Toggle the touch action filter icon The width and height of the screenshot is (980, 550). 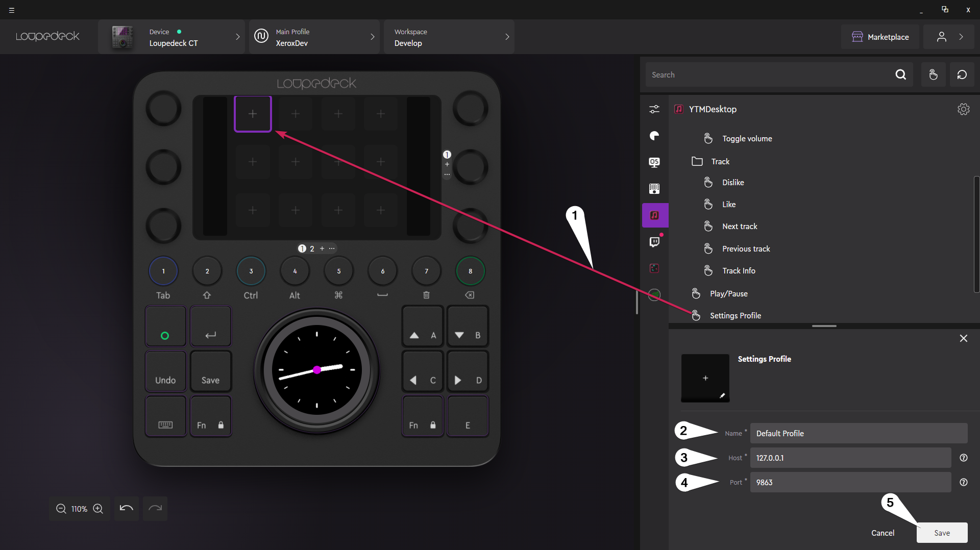tap(933, 74)
